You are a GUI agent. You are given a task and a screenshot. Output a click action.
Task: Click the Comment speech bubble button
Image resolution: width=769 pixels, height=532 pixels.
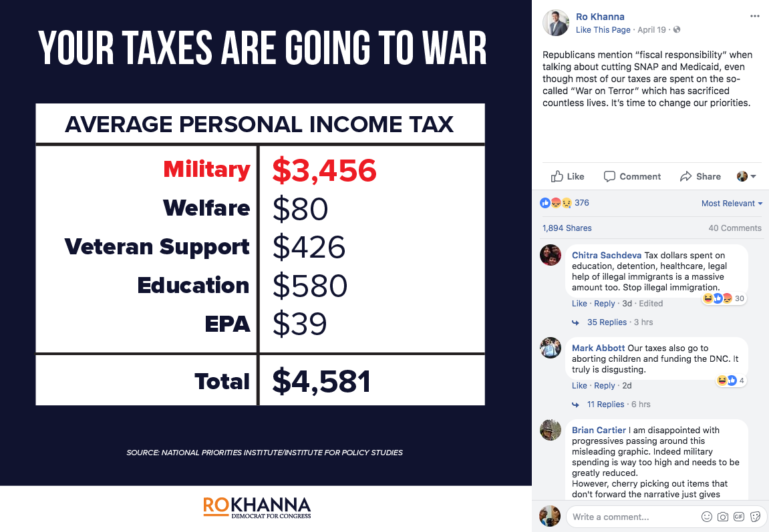pos(631,176)
